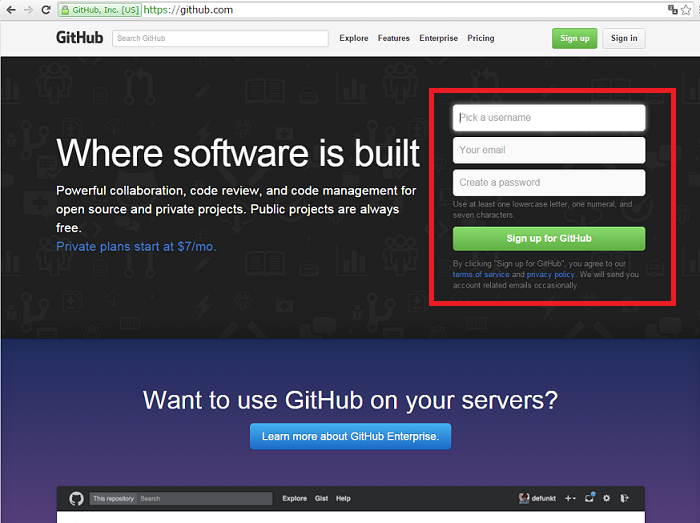
Task: Click the Create a password field
Action: (549, 183)
